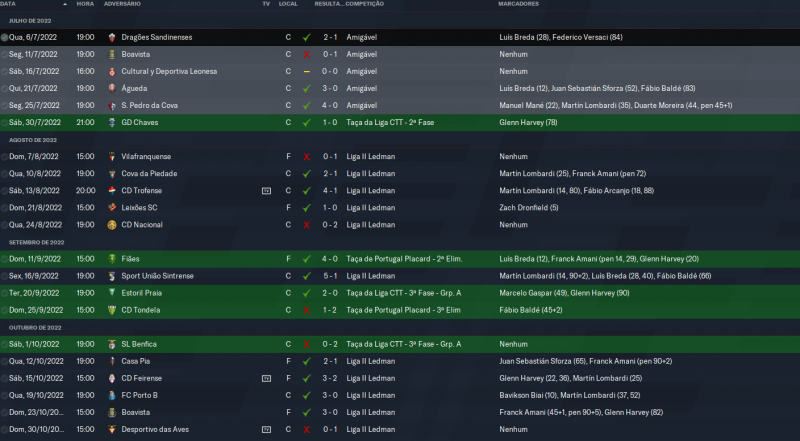Click the Leixões SC club badge
Screen dimensions: 800x441
coord(111,207)
